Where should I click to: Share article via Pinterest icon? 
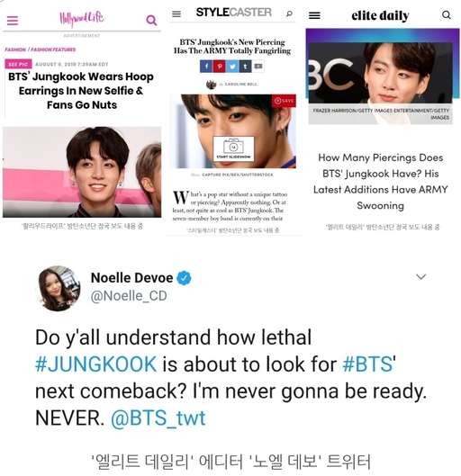[x=220, y=67]
